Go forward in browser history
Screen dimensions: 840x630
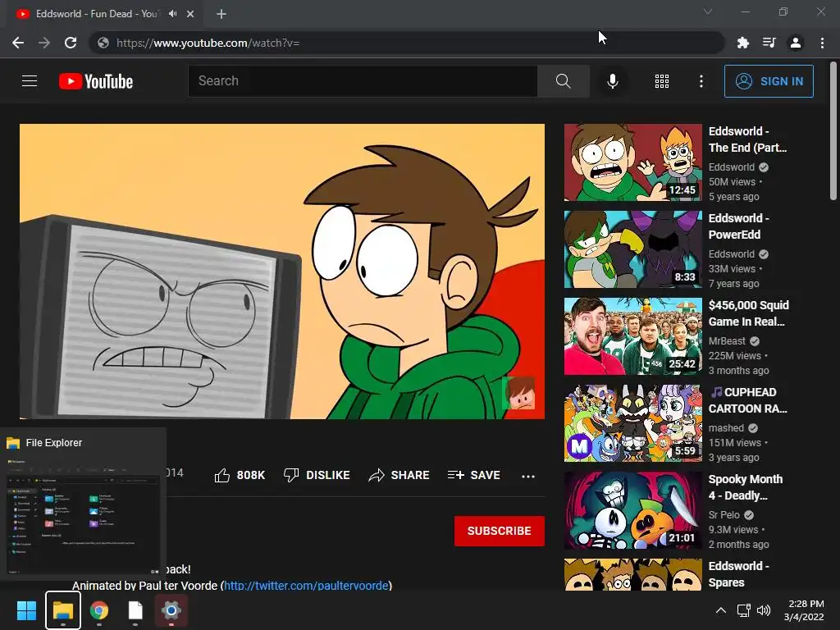point(44,43)
